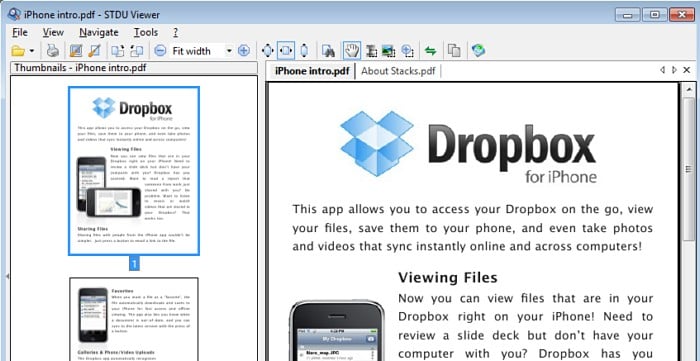Click the Viewing Files heading in document
This screenshot has height=361, width=700.
click(x=448, y=278)
